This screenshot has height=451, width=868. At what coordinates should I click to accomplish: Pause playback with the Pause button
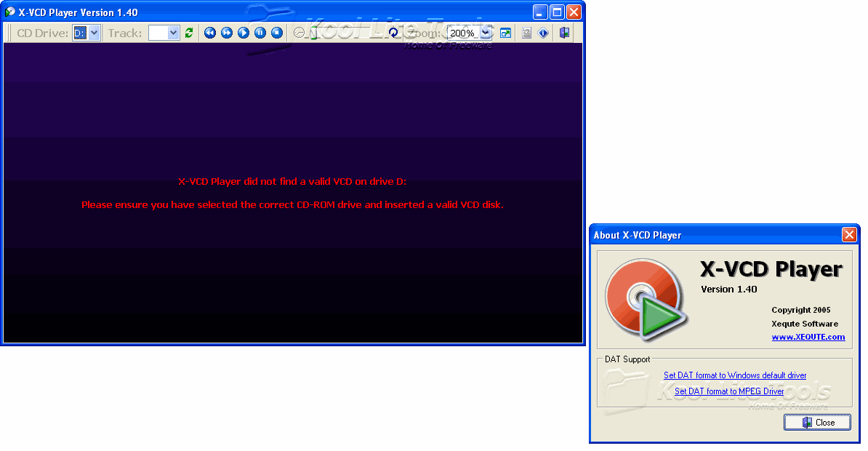click(x=260, y=33)
